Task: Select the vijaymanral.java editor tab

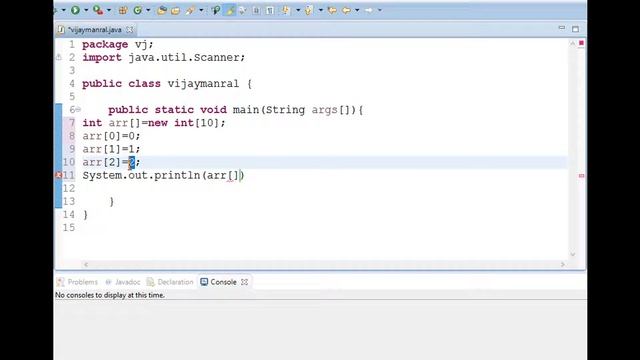Action: (95, 30)
